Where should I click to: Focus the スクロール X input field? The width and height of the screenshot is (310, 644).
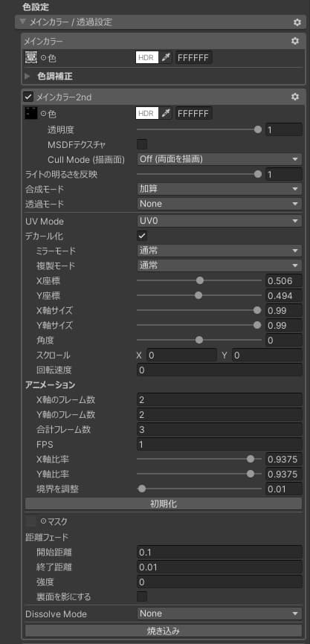[x=181, y=355]
